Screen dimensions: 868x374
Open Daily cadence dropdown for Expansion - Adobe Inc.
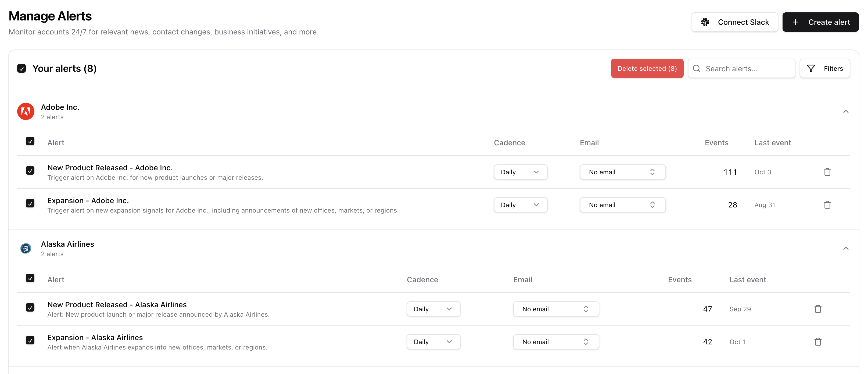point(520,205)
